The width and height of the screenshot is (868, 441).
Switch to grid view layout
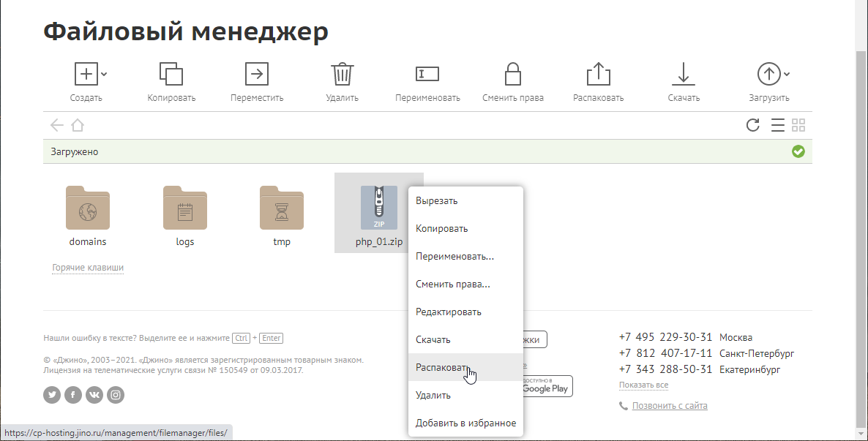(x=798, y=125)
